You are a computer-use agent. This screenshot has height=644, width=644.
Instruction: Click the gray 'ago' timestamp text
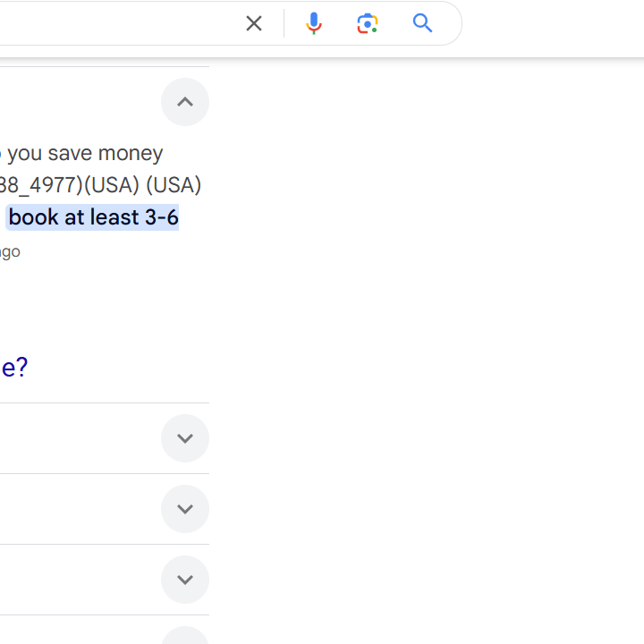tap(10, 251)
